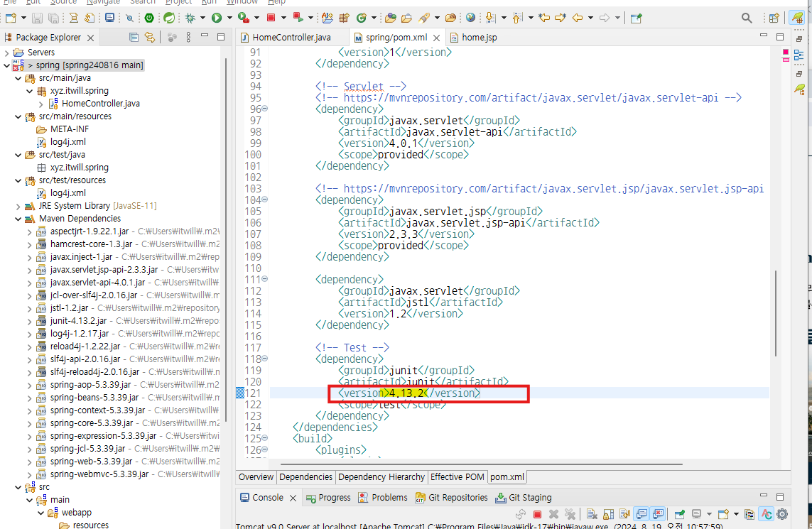Click the Outline icon in right trim bar

point(799,55)
